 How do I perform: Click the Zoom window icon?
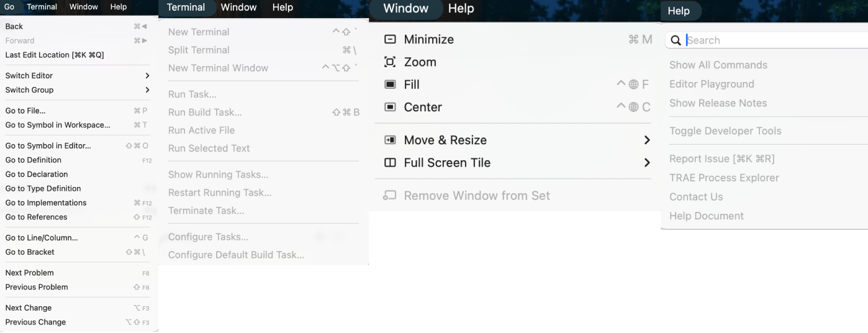point(390,62)
